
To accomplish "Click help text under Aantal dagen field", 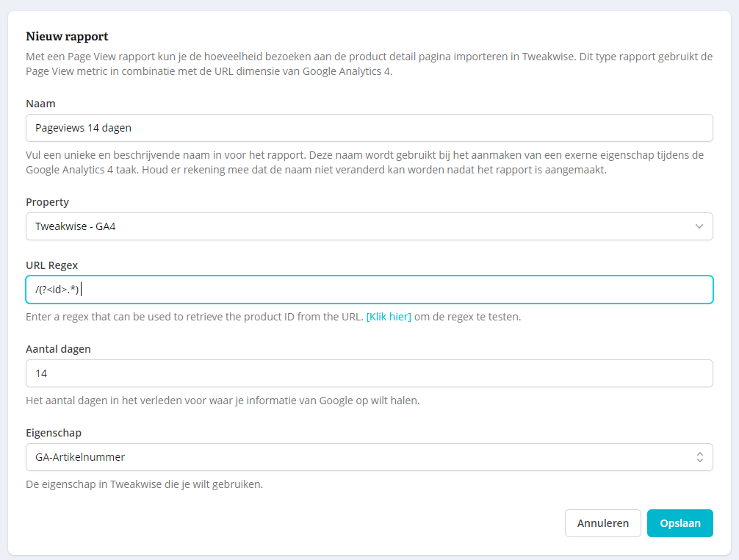I will point(223,401).
